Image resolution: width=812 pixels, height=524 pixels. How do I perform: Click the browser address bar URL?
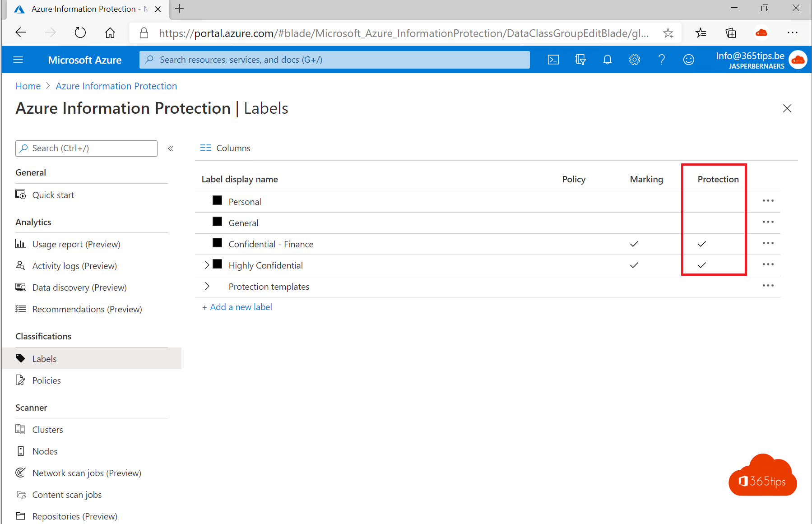click(x=404, y=33)
